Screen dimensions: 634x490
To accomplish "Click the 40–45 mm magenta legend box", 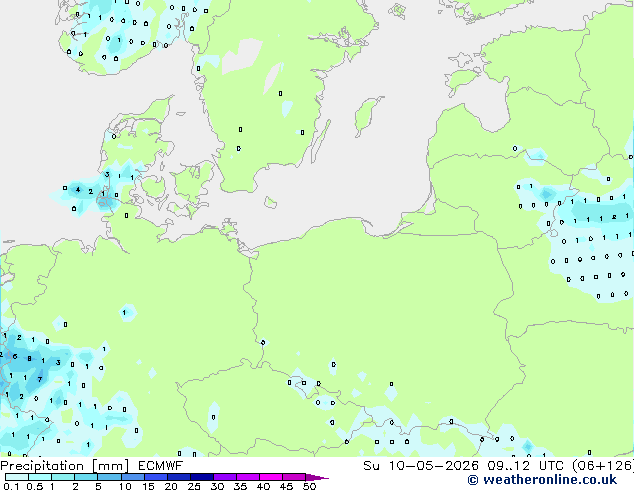I will click(271, 477).
